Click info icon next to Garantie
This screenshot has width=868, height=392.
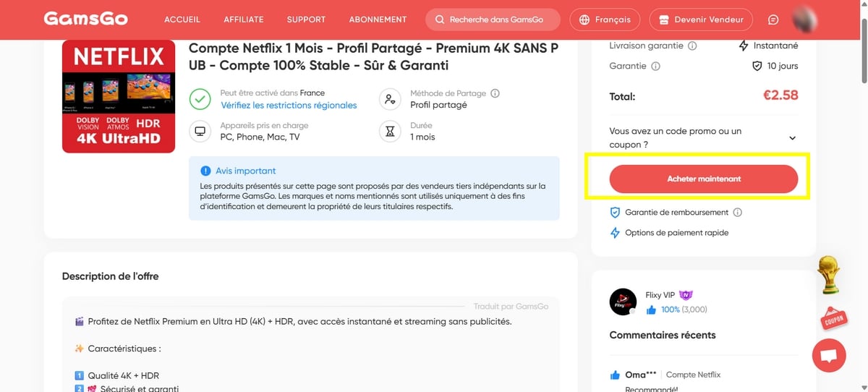click(655, 66)
